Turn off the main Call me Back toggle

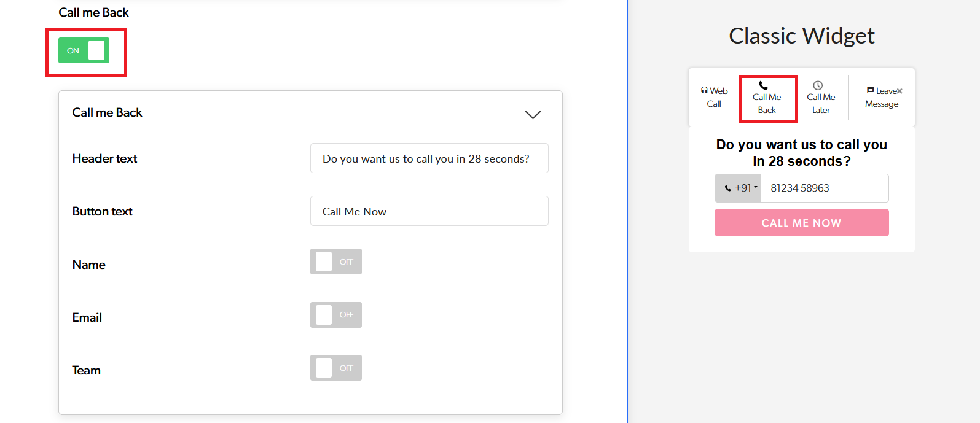(x=84, y=50)
